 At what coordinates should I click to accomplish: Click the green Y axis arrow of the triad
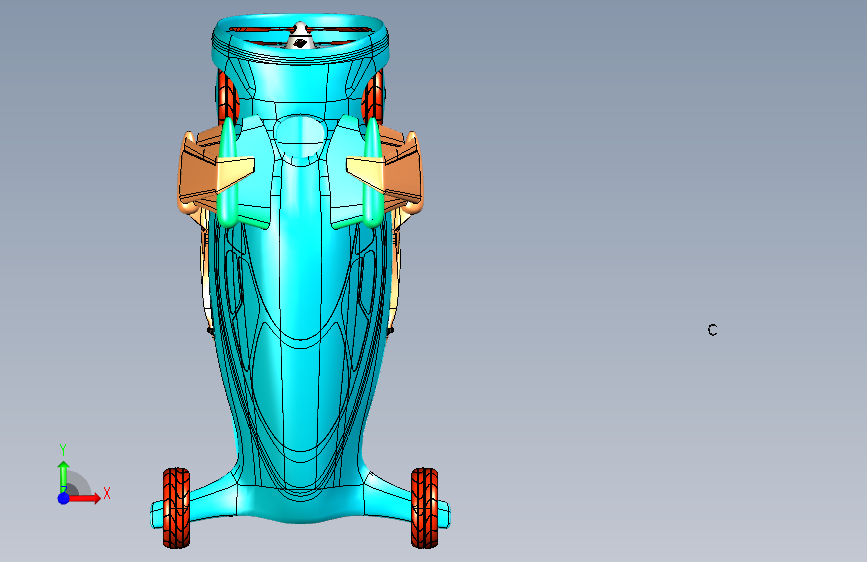tap(64, 476)
